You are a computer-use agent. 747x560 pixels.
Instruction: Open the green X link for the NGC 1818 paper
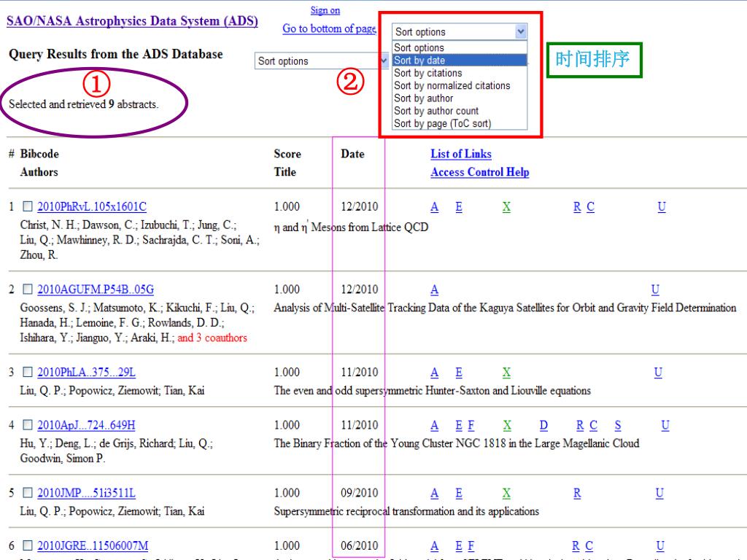coord(508,425)
